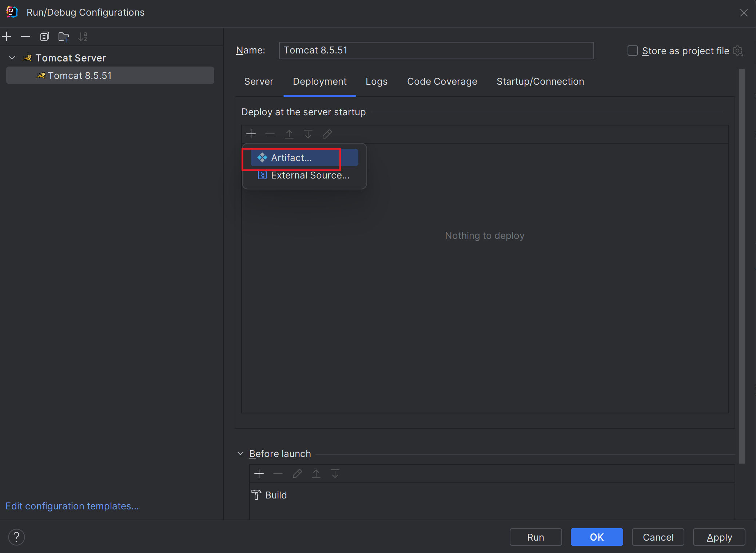Toggle Store as project file checkbox
This screenshot has height=553, width=756.
tap(632, 51)
